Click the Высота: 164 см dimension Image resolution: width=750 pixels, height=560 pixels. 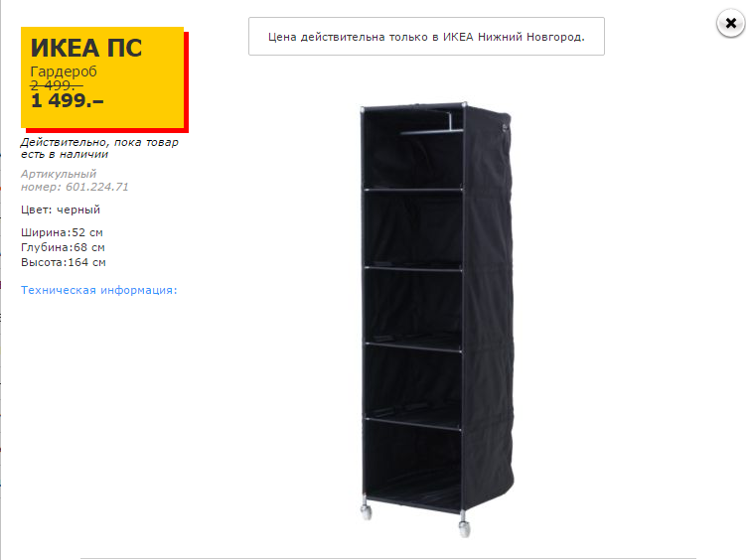click(64, 262)
